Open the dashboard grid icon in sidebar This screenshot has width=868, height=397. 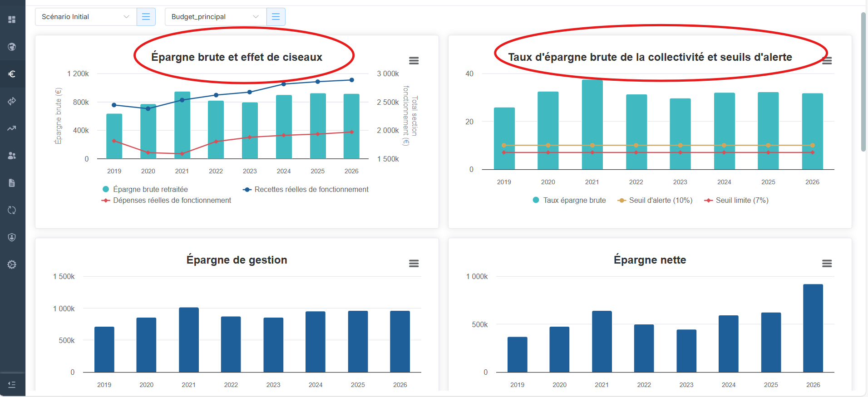tap(12, 20)
